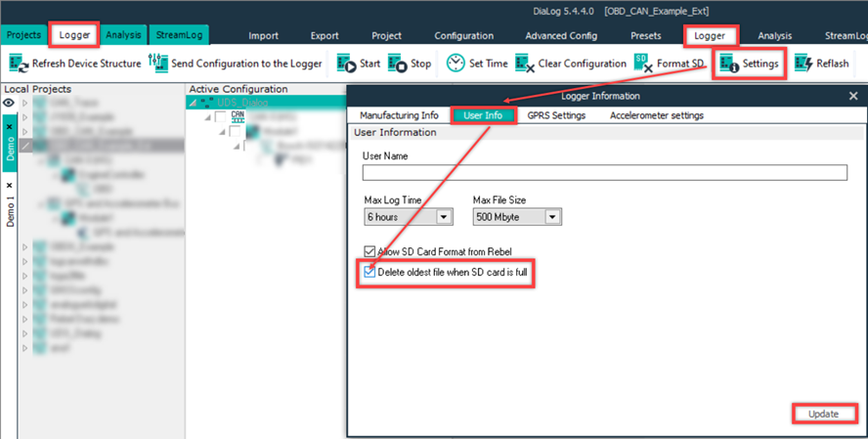Screen dimensions: 868x439
Task: Click the Reflash icon
Action: pos(803,64)
